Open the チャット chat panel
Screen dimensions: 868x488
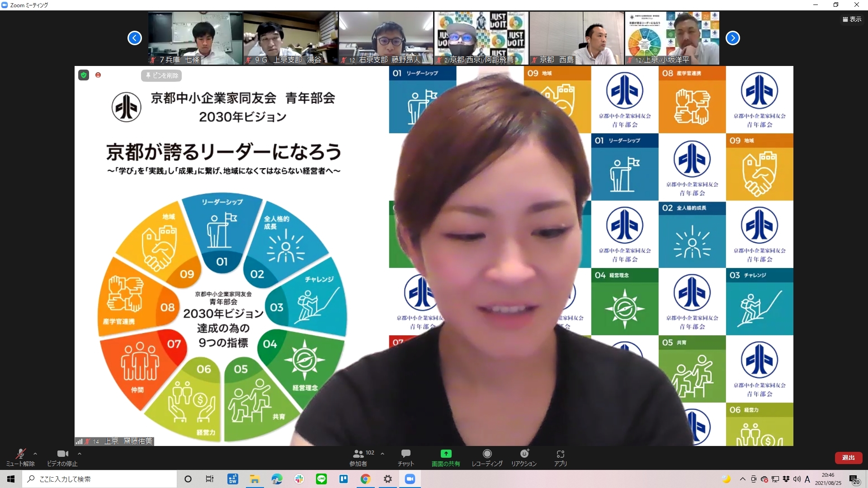[x=406, y=457]
